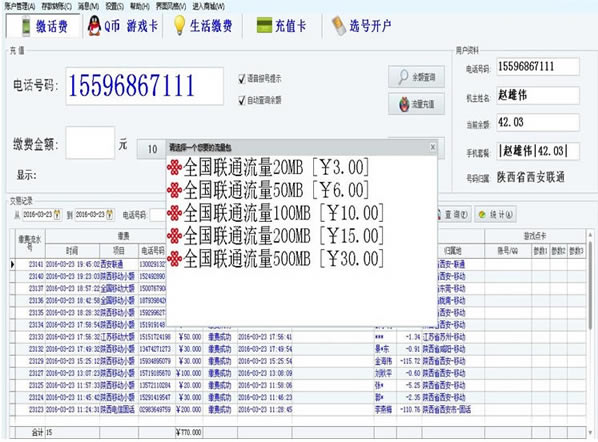The height and width of the screenshot is (442, 598).
Task: Open the 生活缴费 lightbulb tab
Action: click(203, 26)
